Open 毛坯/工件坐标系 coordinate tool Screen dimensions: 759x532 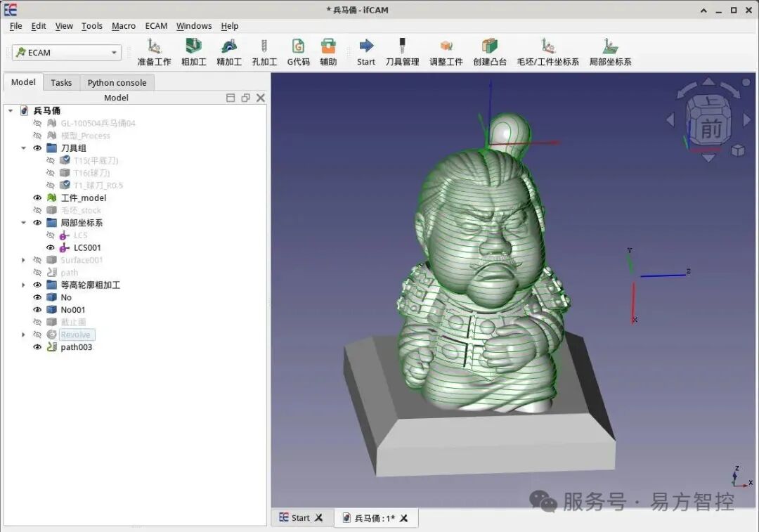(x=548, y=52)
